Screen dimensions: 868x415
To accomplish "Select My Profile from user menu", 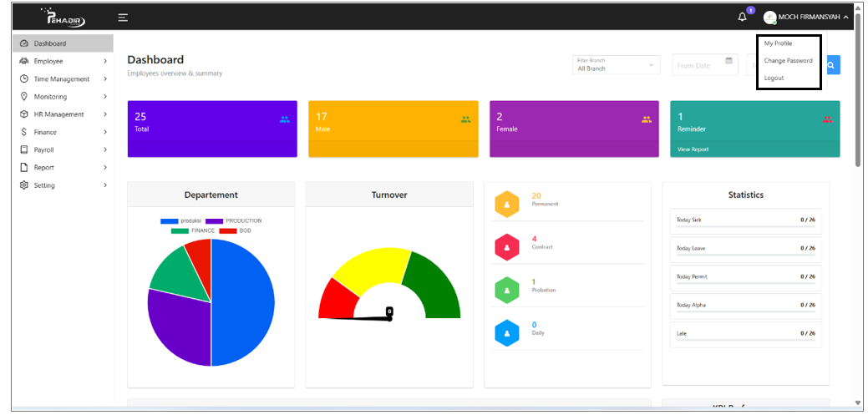I will (778, 43).
